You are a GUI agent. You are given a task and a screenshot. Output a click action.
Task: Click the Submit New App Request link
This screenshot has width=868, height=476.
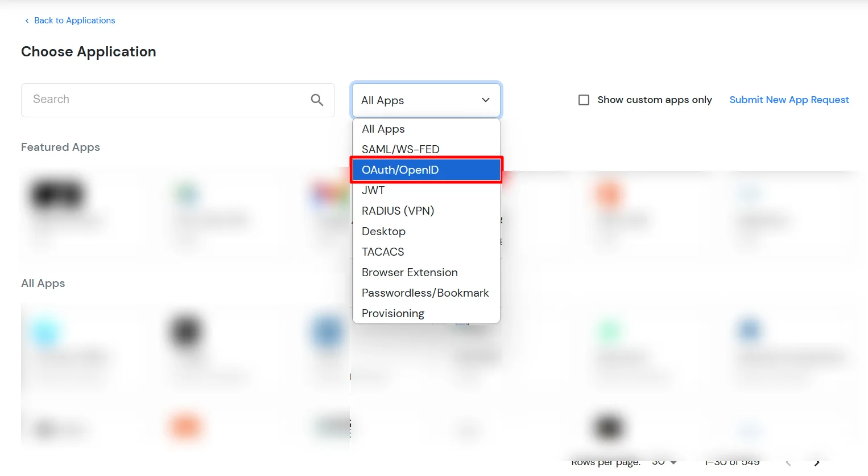(789, 100)
